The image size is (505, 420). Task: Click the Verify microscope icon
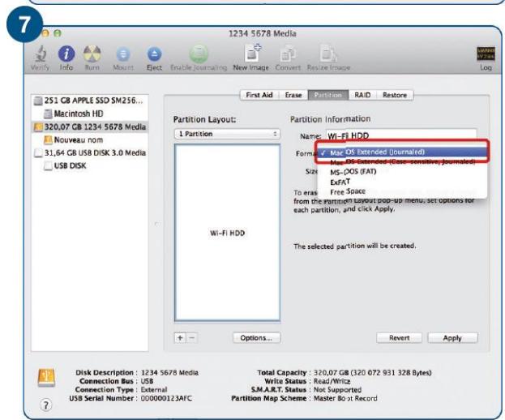tap(41, 54)
